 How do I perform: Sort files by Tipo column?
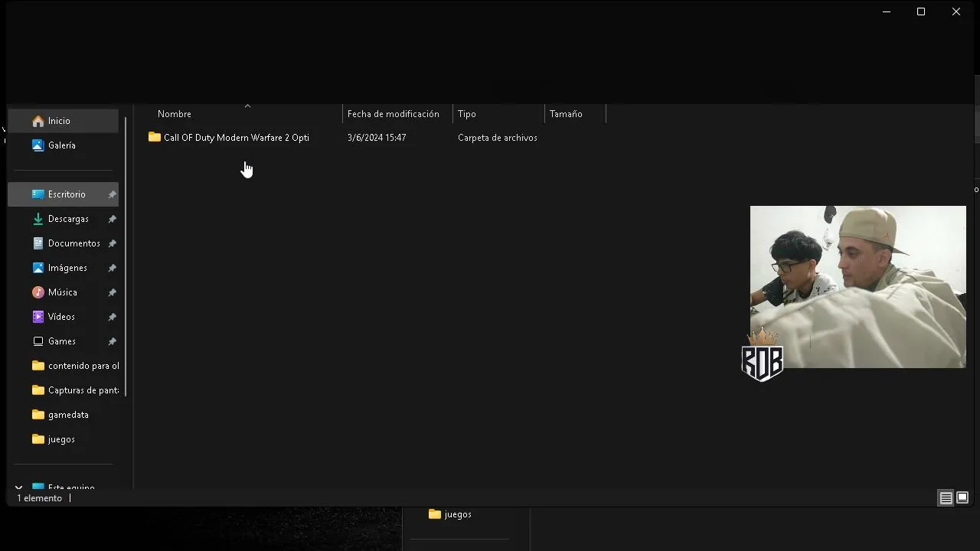click(x=498, y=114)
